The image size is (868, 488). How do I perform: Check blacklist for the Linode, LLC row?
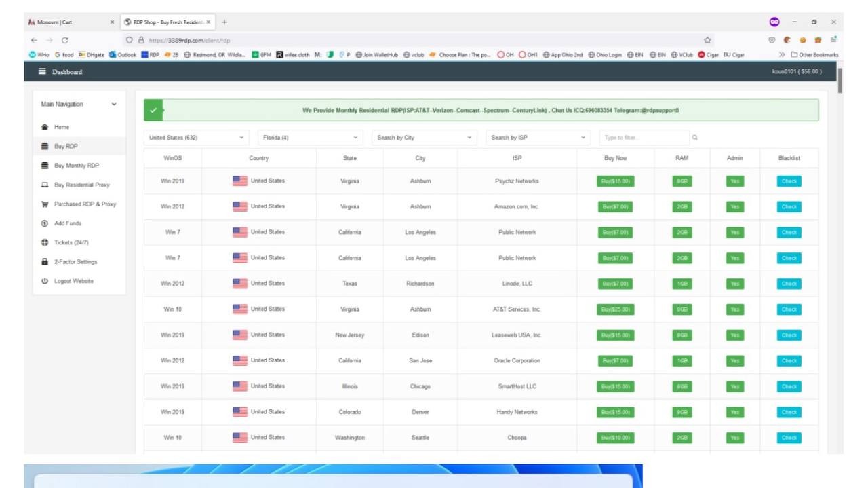pos(789,284)
